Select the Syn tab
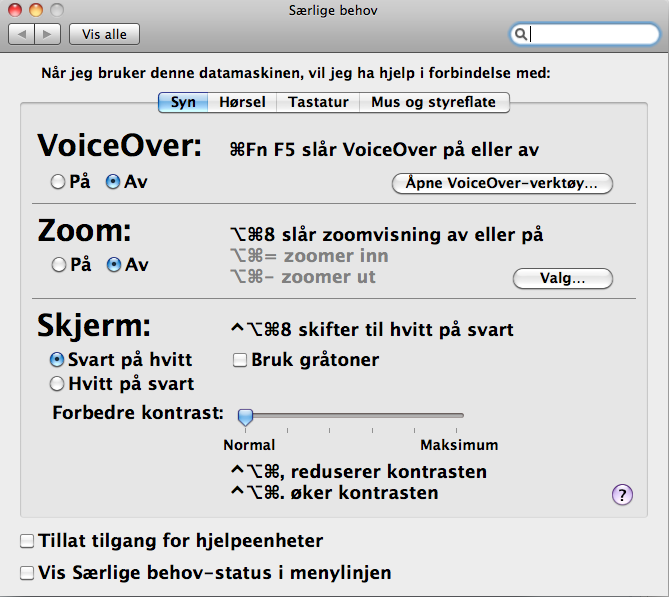669x597 pixels. point(183,102)
